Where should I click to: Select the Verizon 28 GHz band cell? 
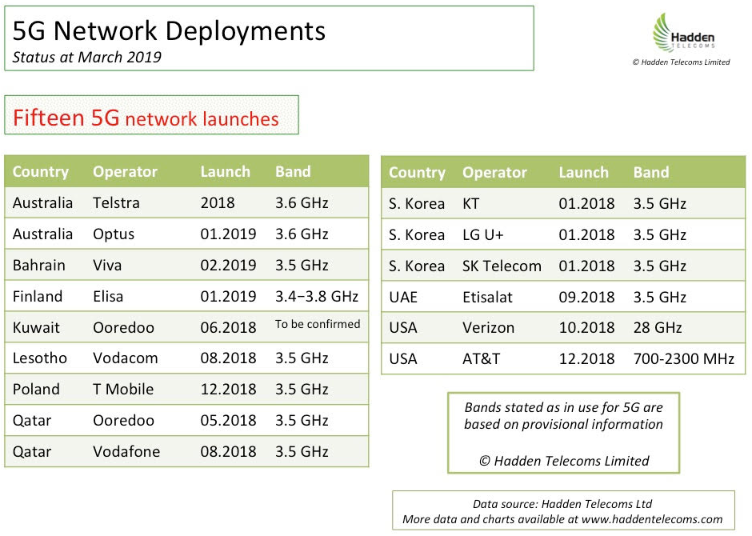pyautogui.click(x=660, y=328)
